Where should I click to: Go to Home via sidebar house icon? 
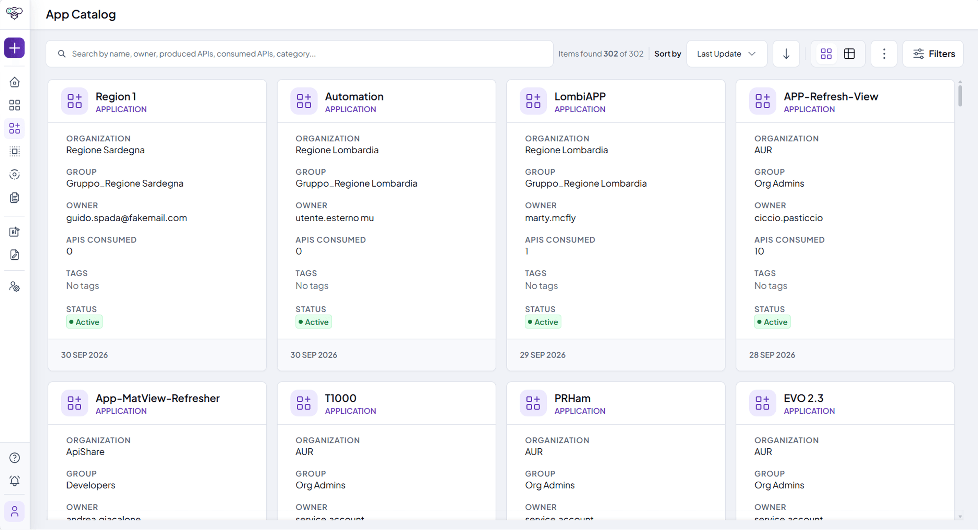coord(14,82)
